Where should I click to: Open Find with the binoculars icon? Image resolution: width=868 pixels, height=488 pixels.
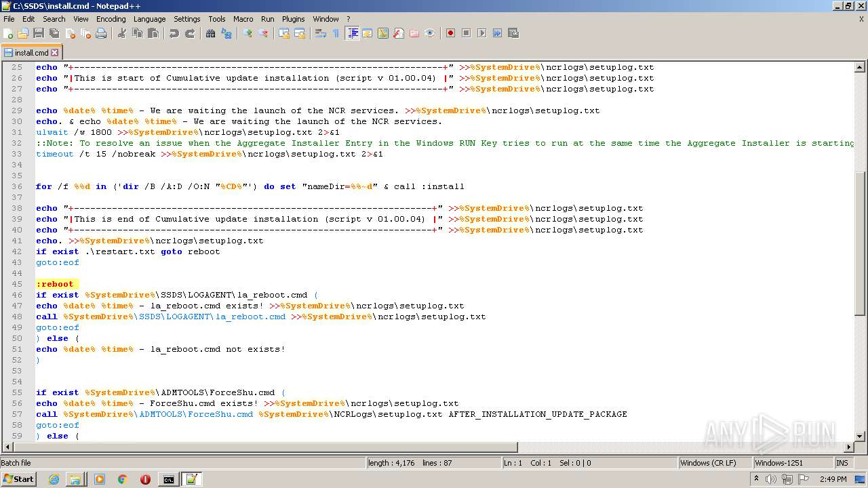[x=211, y=33]
